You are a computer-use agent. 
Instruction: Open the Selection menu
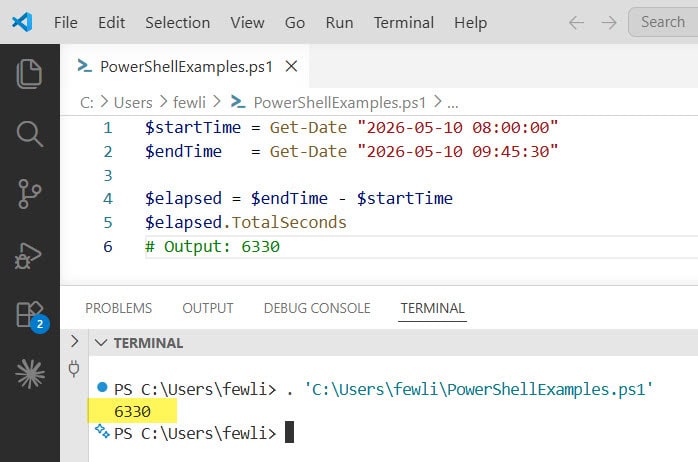(178, 22)
